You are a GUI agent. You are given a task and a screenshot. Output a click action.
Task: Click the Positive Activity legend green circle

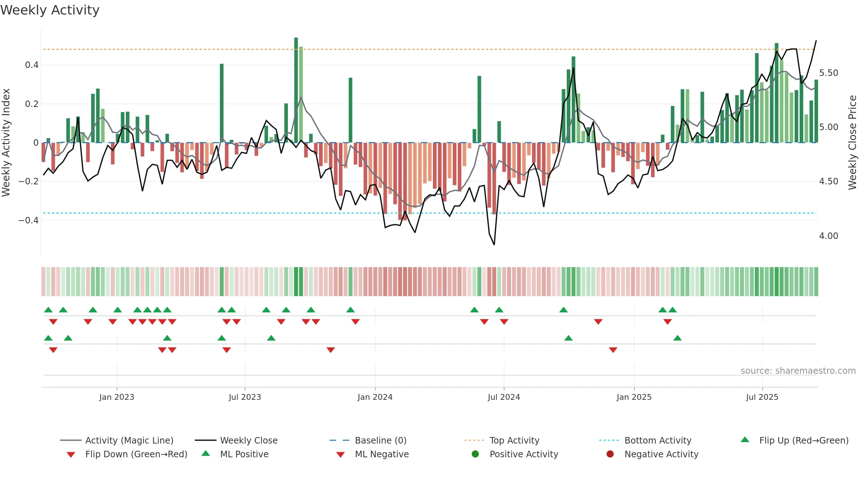pyautogui.click(x=475, y=454)
